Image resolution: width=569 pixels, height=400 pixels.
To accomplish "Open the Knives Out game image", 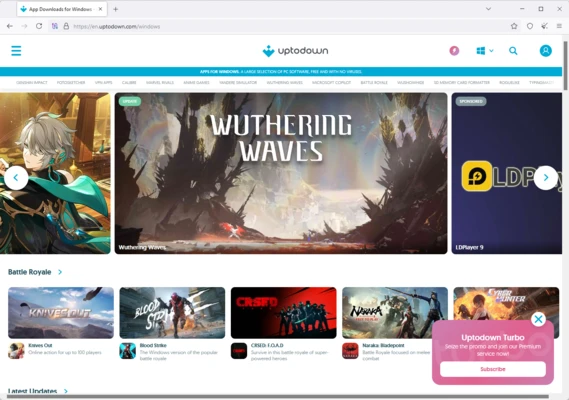I will coord(61,313).
